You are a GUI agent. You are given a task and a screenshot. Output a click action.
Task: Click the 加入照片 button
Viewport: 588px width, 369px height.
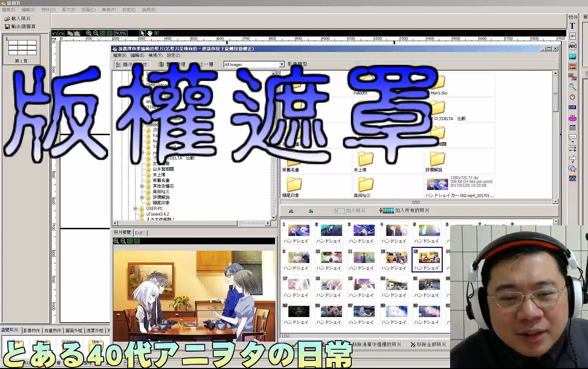click(350, 211)
